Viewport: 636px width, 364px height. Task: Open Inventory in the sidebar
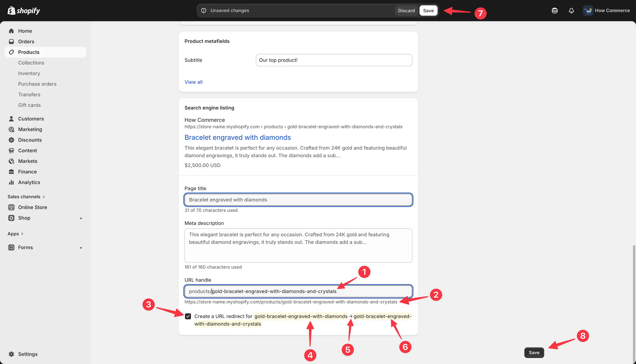click(x=29, y=73)
